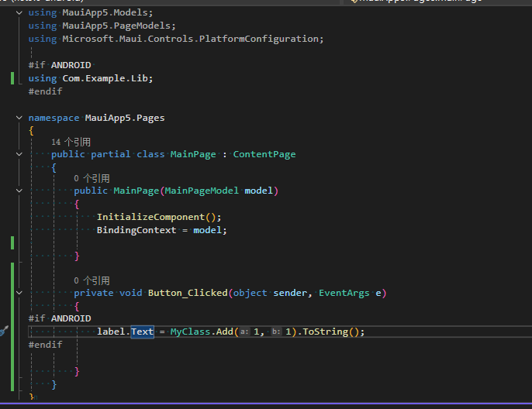The width and height of the screenshot is (532, 409).
Task: Collapse the namespace MauiApp5.Pages block
Action: click(x=19, y=118)
